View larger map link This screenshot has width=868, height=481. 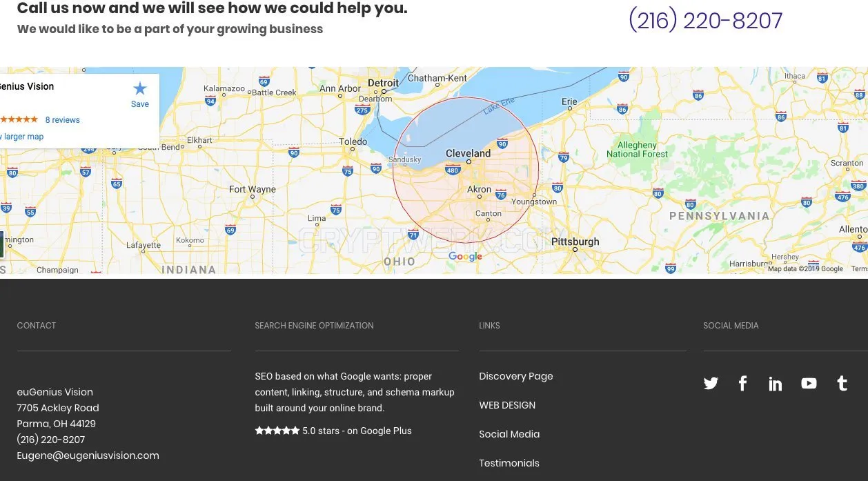22,137
